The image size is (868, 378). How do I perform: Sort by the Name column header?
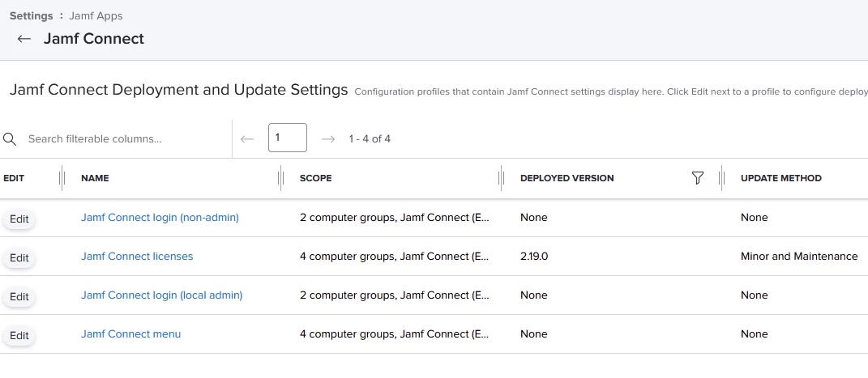[95, 178]
